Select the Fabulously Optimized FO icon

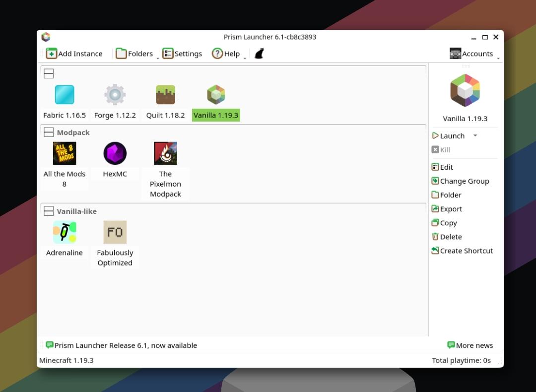coord(115,232)
